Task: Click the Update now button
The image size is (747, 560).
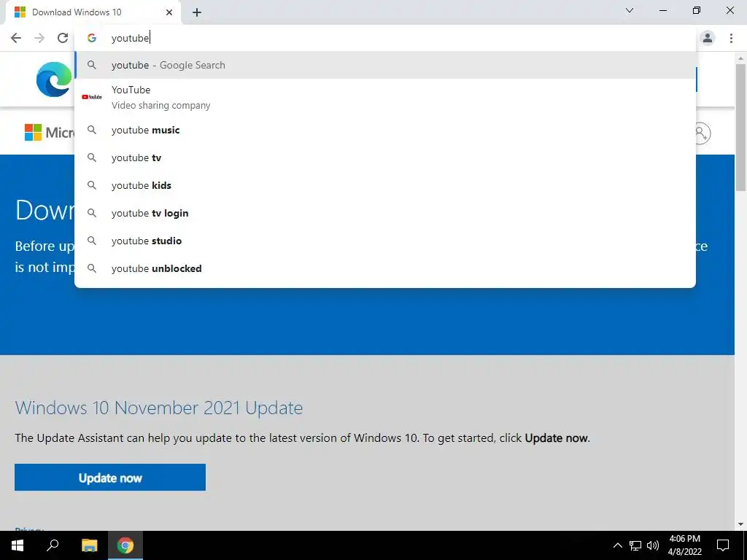Action: point(110,477)
